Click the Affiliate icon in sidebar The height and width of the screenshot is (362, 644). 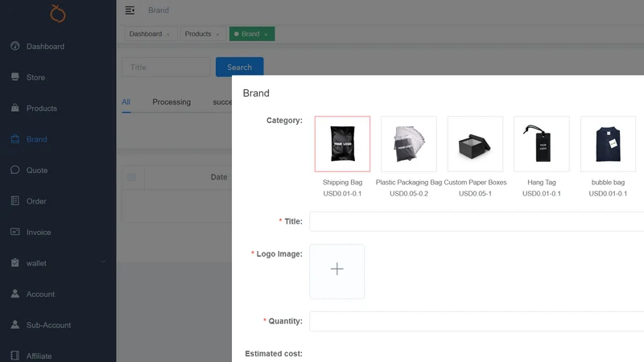pyautogui.click(x=15, y=356)
